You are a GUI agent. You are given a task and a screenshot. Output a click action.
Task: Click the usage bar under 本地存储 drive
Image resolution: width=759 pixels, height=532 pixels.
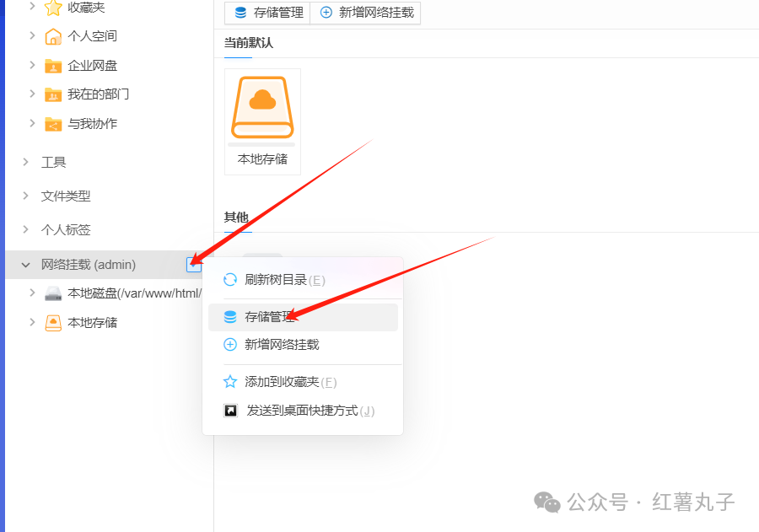click(x=261, y=145)
